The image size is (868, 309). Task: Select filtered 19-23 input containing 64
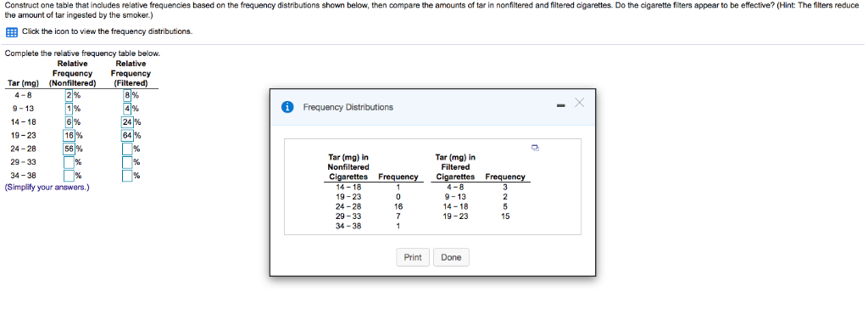point(128,135)
